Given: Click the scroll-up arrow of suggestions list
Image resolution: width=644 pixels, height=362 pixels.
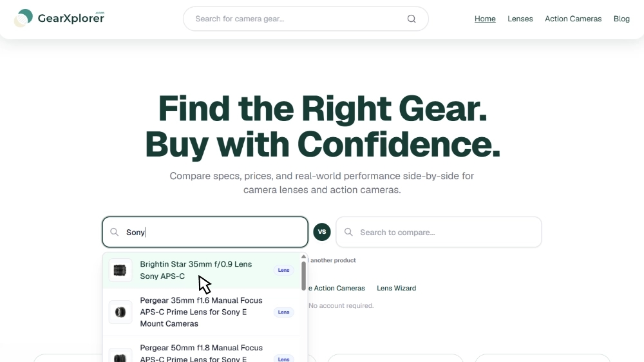Looking at the screenshot, I should 303,257.
